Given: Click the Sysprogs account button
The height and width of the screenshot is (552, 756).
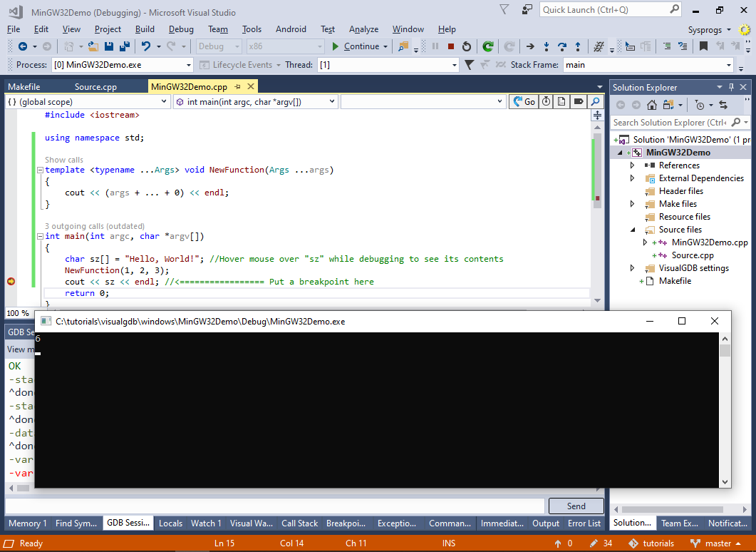Looking at the screenshot, I should 709,30.
